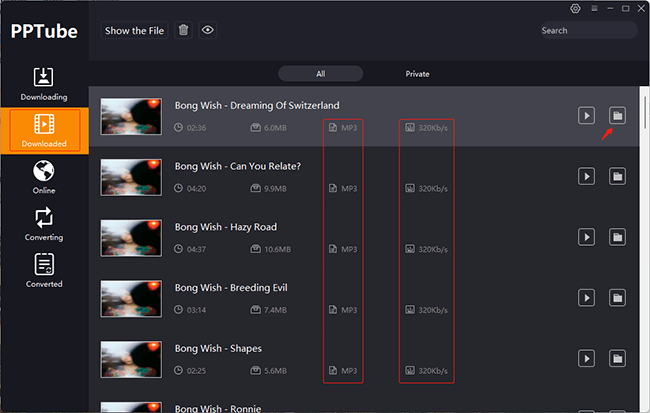Screen dimensions: 650x413
Task: Click the 7.4MB file size
Action: click(x=275, y=310)
